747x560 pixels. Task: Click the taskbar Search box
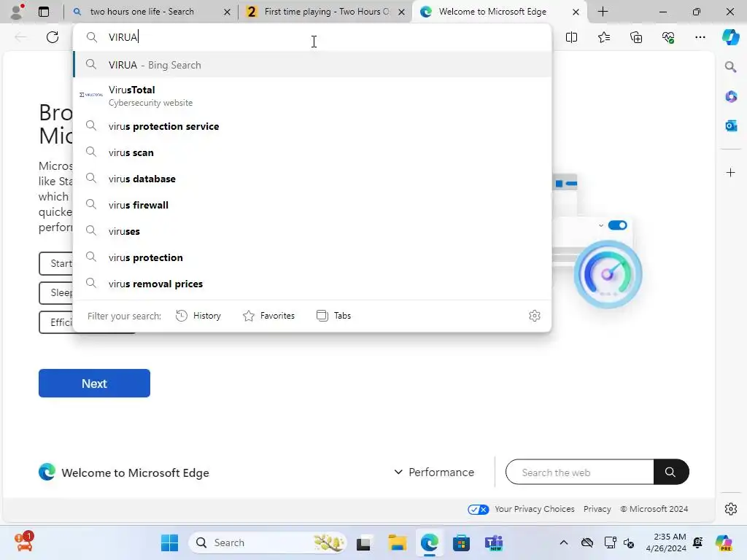point(268,542)
